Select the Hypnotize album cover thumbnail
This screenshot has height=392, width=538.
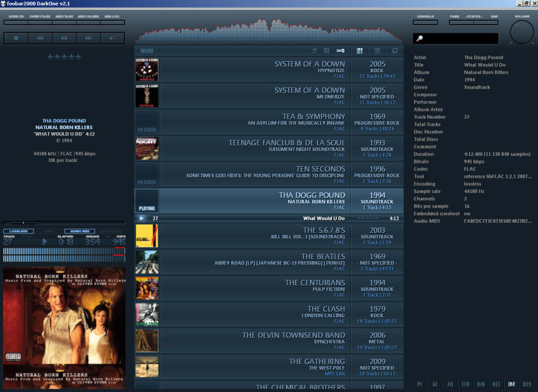pyautogui.click(x=147, y=69)
